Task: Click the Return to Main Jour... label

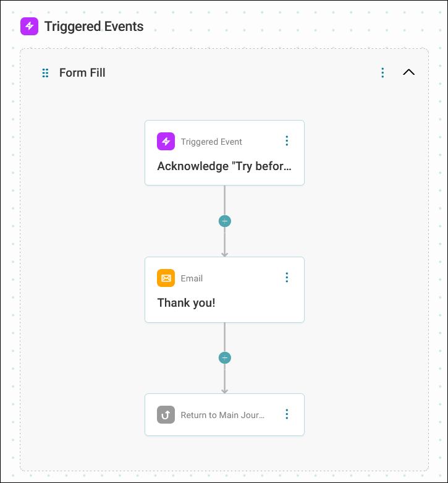Action: [x=222, y=415]
